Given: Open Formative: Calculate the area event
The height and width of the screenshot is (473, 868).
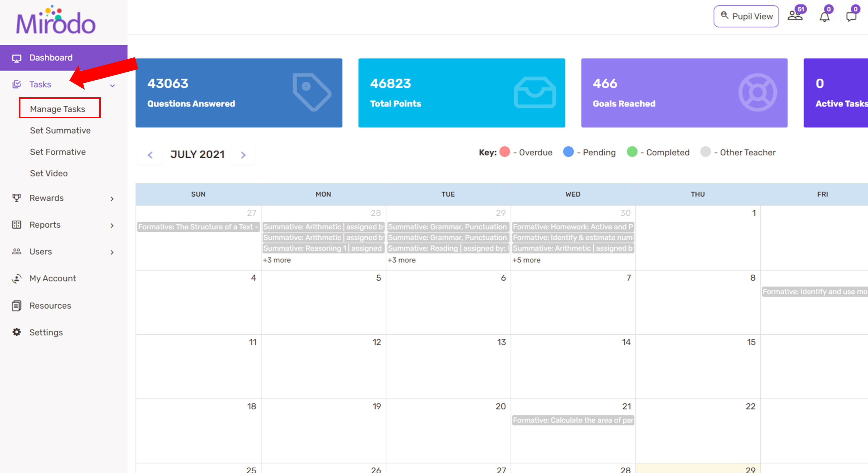Looking at the screenshot, I should pyautogui.click(x=573, y=420).
